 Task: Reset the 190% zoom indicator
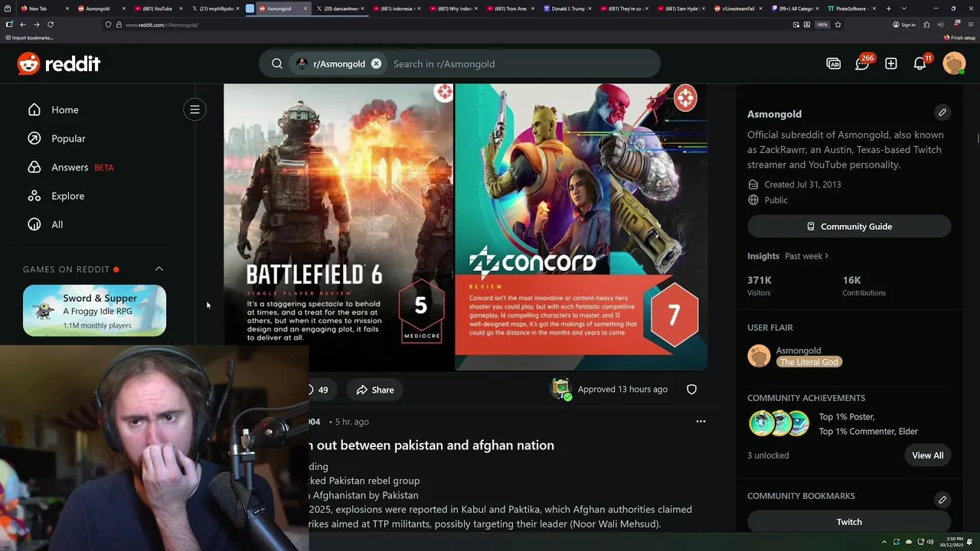(822, 24)
